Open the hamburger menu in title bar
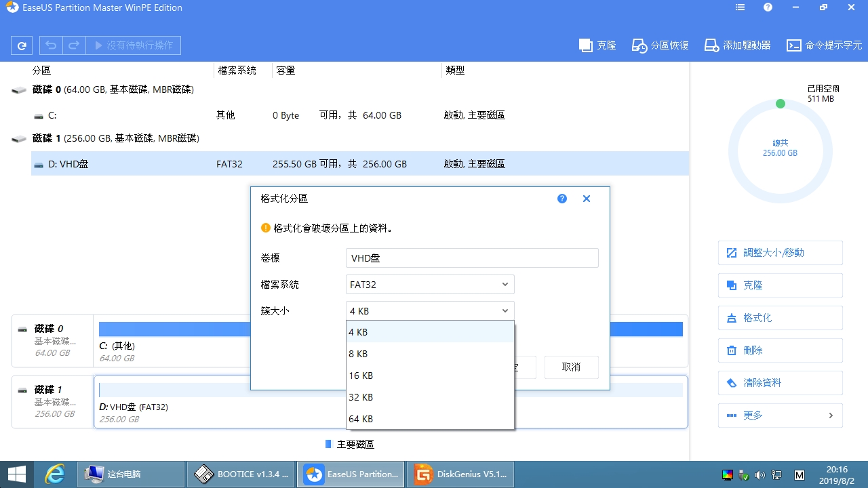This screenshot has height=488, width=868. [740, 7]
